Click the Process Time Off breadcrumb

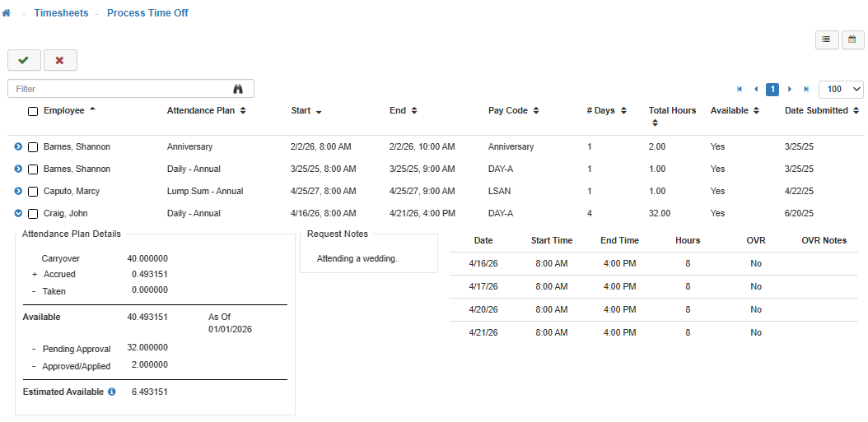coord(147,13)
